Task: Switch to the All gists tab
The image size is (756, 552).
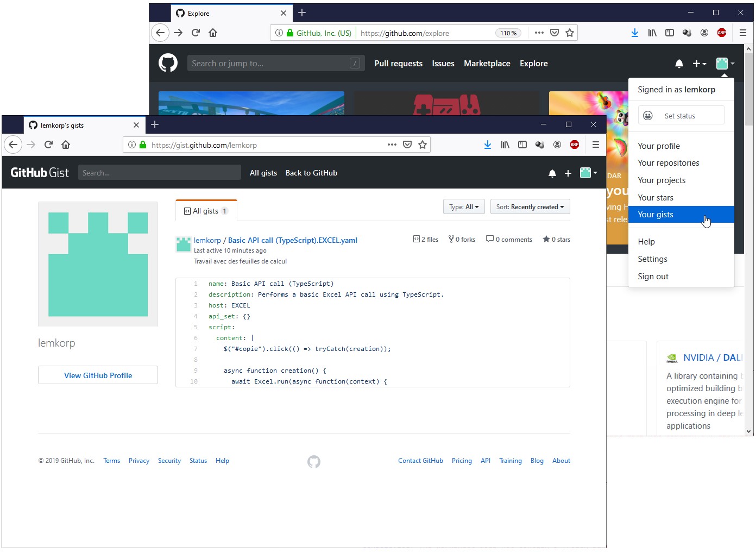Action: click(206, 211)
